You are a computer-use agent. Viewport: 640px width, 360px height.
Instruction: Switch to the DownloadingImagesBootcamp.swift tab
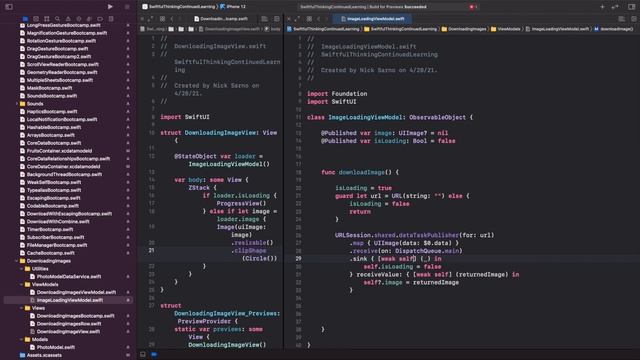(x=221, y=19)
